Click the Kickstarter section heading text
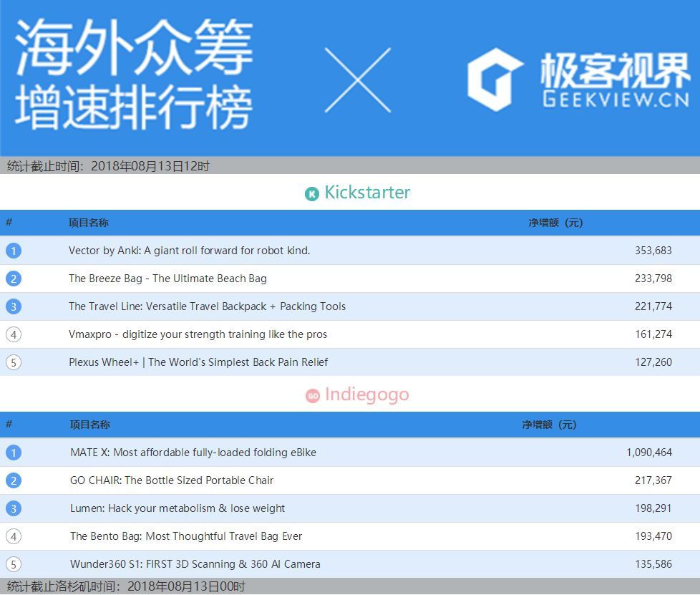The width and height of the screenshot is (700, 595). coord(367,193)
